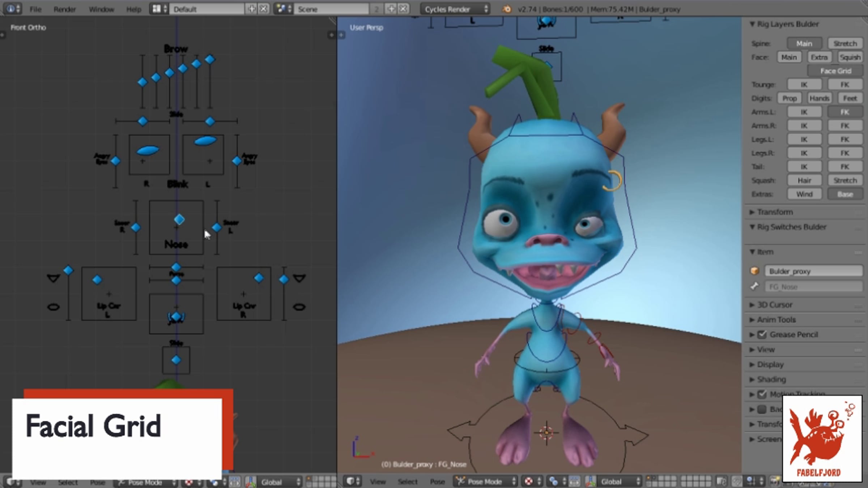Click the Bulder_proxy object name field

[813, 271]
